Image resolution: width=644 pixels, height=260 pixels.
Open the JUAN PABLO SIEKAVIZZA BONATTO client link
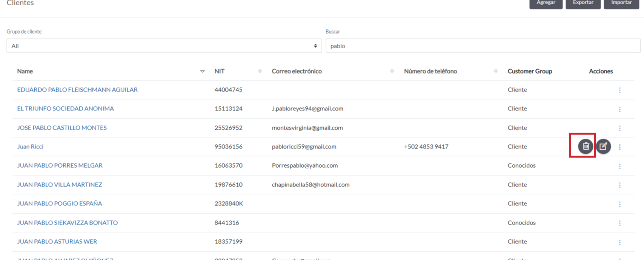(x=68, y=223)
